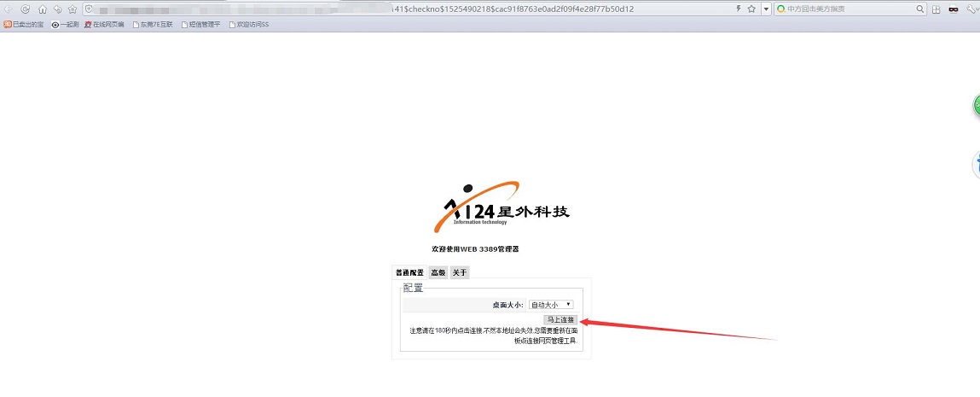Screen dimensions: 980x397
Task: Bookmark page with star in address bar
Action: tap(751, 9)
